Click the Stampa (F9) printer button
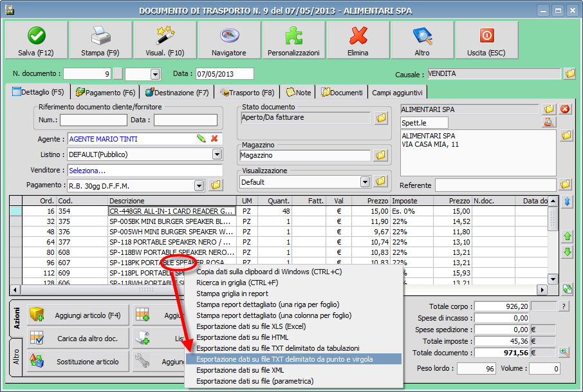 (x=100, y=40)
